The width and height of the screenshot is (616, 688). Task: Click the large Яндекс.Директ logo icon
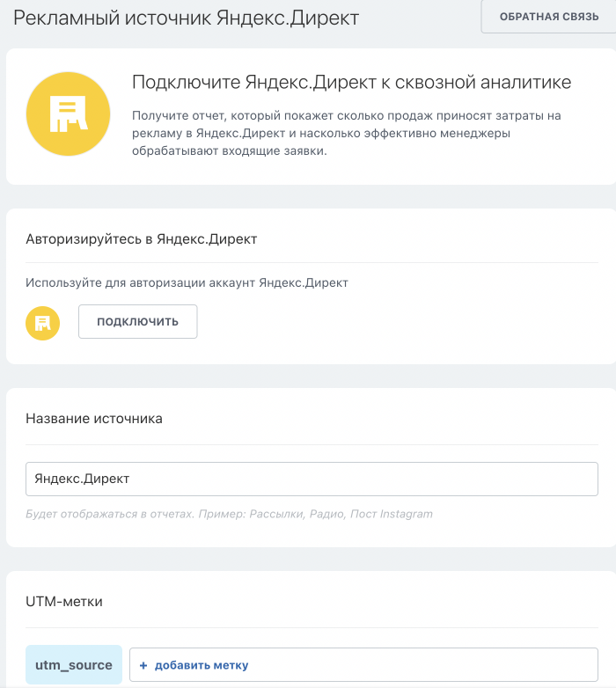(68, 115)
